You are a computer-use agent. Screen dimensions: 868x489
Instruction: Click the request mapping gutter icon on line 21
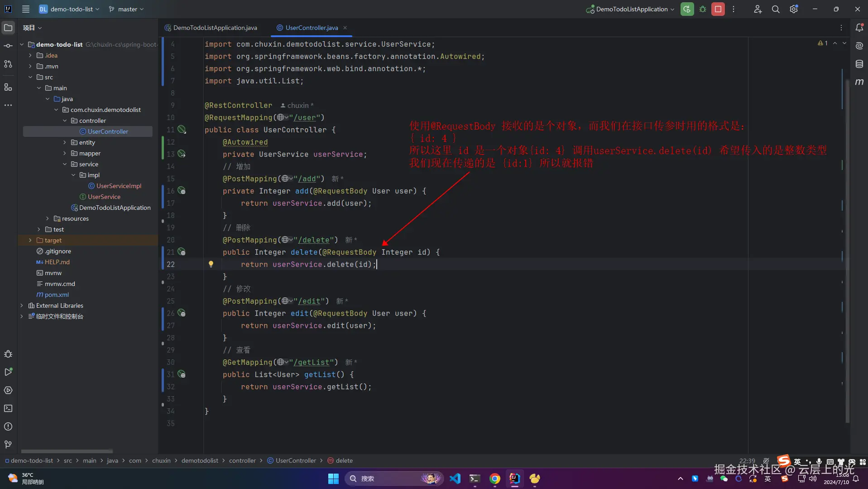click(182, 252)
